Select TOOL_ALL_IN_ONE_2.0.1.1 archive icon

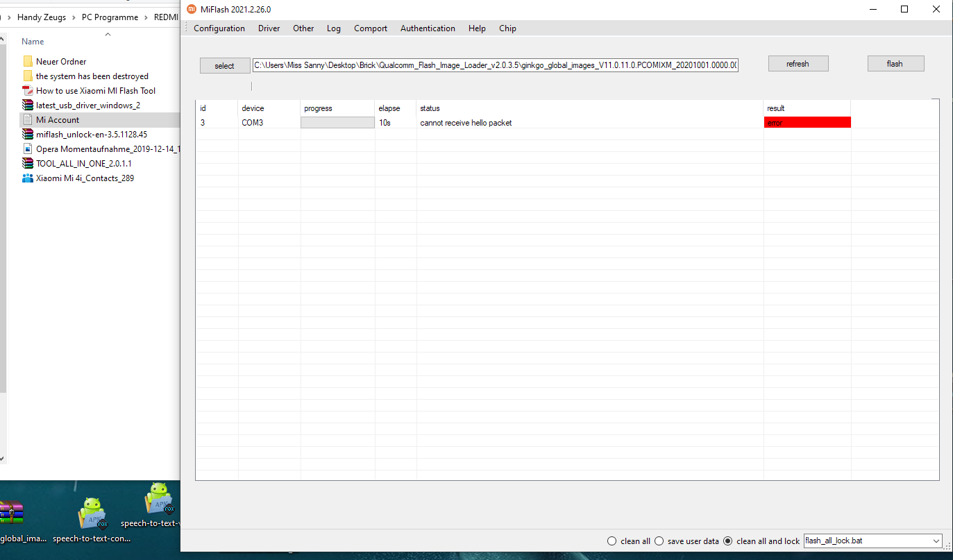(28, 164)
